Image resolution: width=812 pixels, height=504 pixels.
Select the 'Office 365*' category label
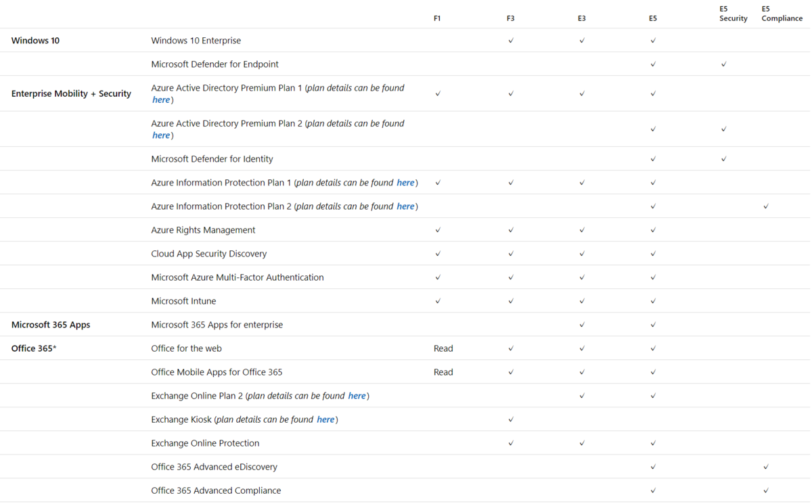(34, 348)
